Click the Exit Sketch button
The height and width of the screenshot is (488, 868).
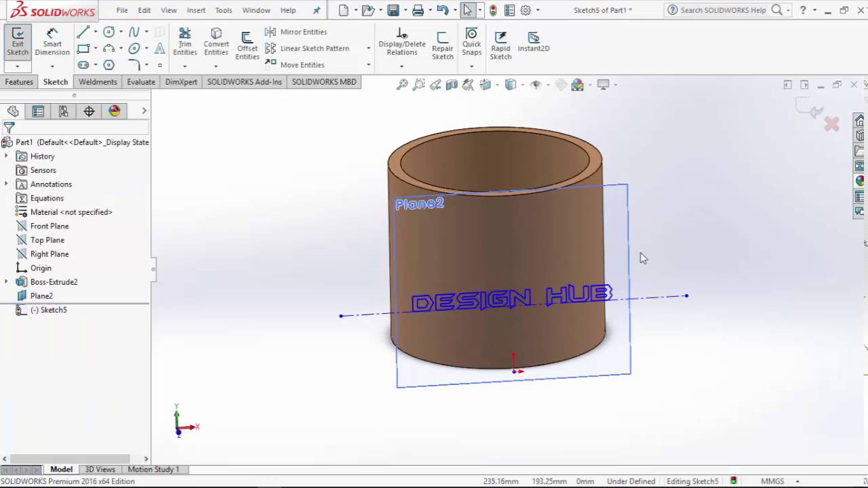[18, 42]
